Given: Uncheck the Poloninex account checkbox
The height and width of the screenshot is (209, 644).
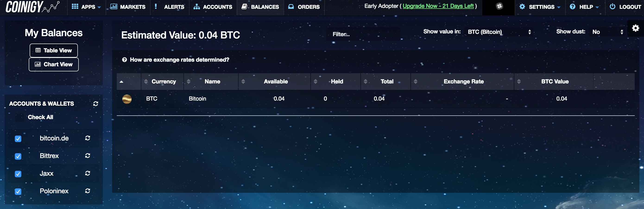Looking at the screenshot, I should pos(18,191).
